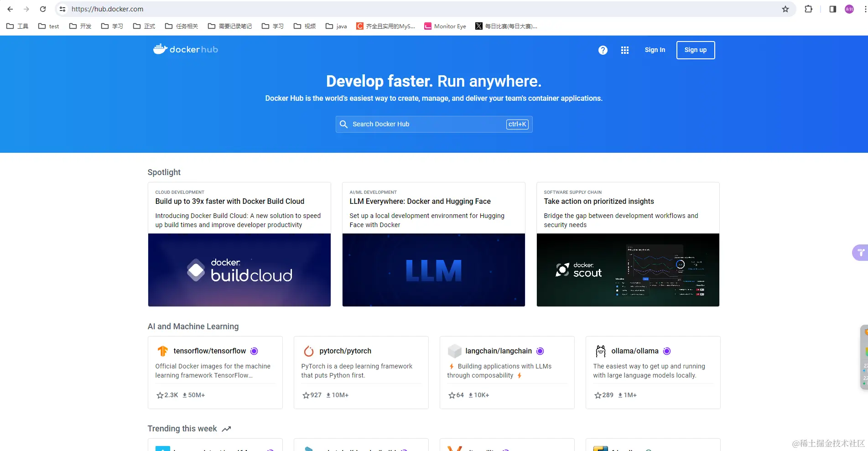Image resolution: width=868 pixels, height=451 pixels.
Task: Open 'Build up to 39x faster' article title
Action: [230, 202]
